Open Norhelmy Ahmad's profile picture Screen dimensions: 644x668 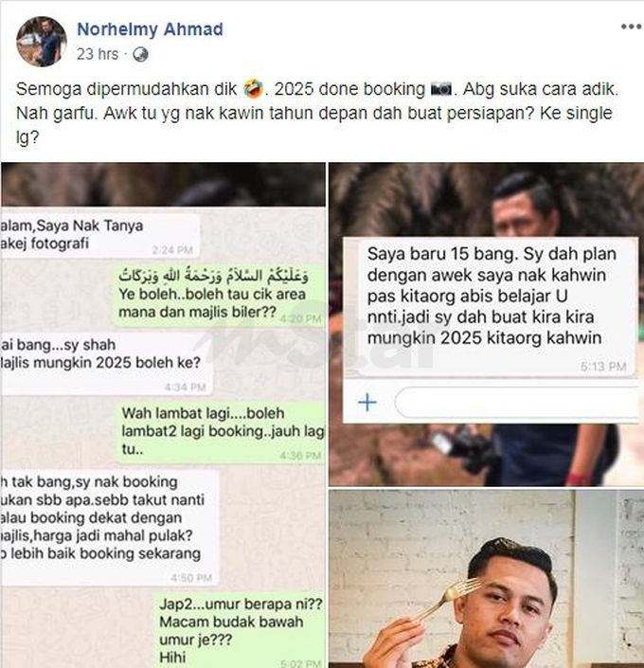point(42,42)
